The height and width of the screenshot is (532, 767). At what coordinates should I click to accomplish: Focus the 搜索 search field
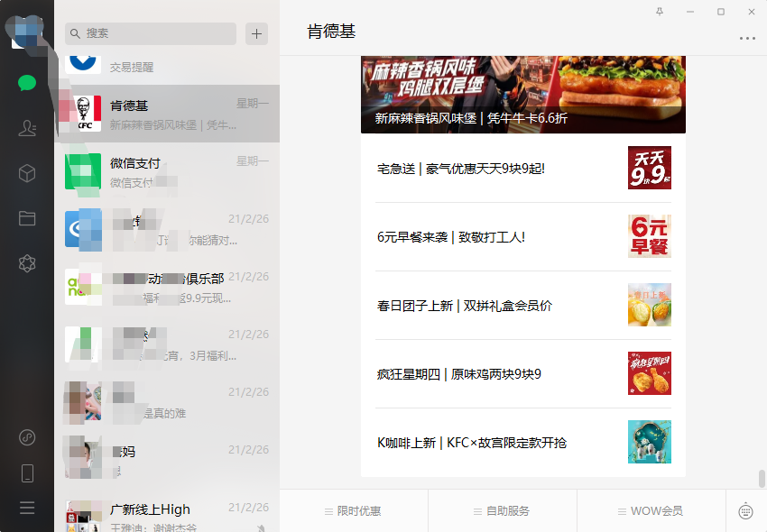click(151, 33)
